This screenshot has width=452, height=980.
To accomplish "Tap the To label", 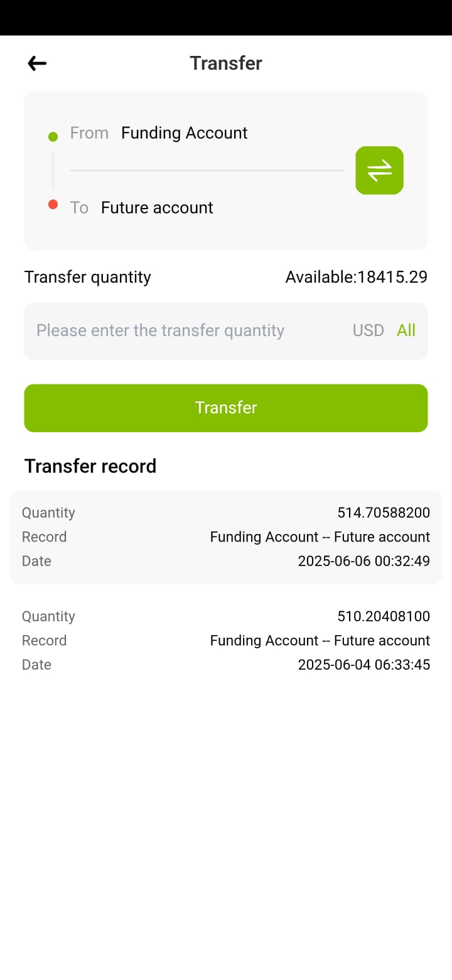I will pyautogui.click(x=79, y=208).
